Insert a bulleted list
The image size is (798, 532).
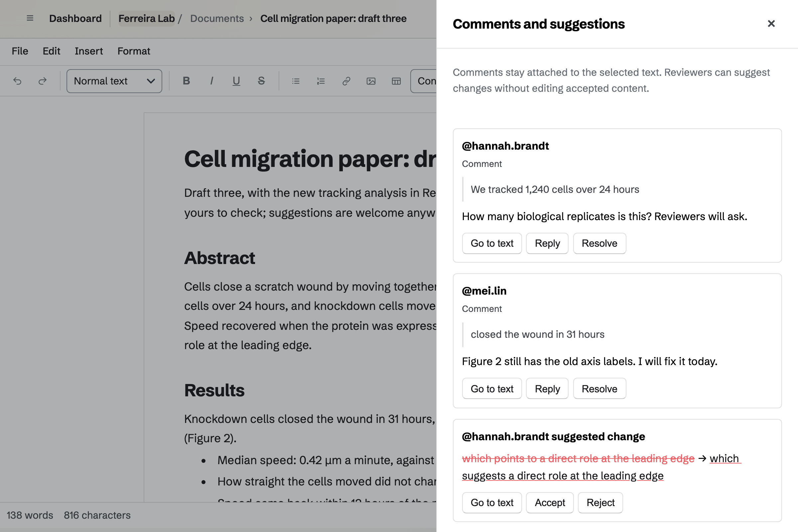pos(296,81)
